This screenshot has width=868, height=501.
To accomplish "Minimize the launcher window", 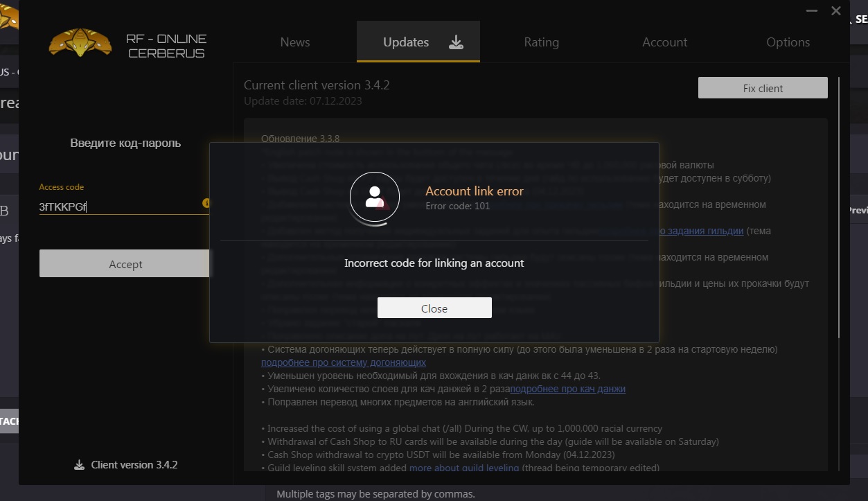I will (811, 10).
